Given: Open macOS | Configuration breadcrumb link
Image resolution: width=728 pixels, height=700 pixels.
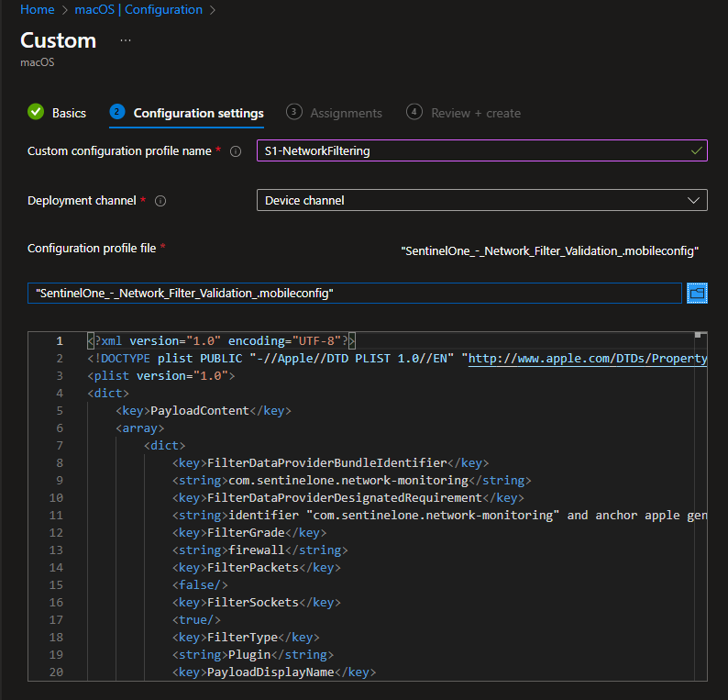Looking at the screenshot, I should [x=138, y=10].
